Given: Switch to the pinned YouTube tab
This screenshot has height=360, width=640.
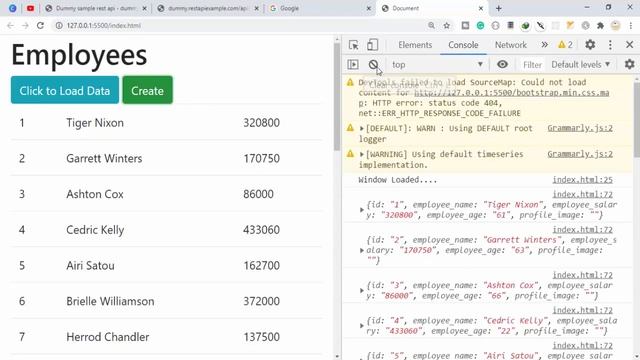Looking at the screenshot, I should pos(30,8).
